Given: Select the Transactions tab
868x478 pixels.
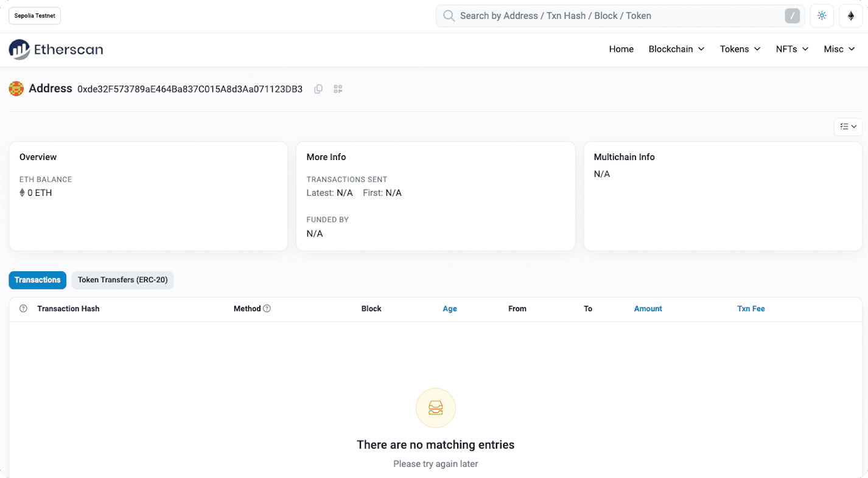Looking at the screenshot, I should 37,280.
